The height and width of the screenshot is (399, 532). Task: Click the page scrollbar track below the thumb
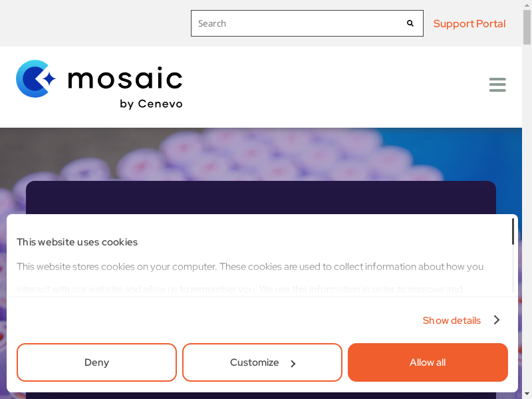click(527, 233)
